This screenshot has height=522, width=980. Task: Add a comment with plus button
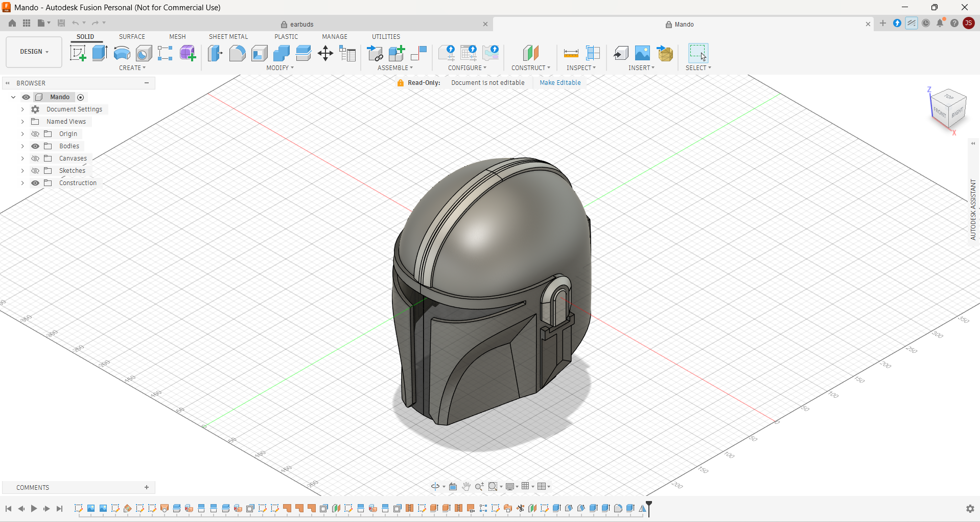[147, 487]
